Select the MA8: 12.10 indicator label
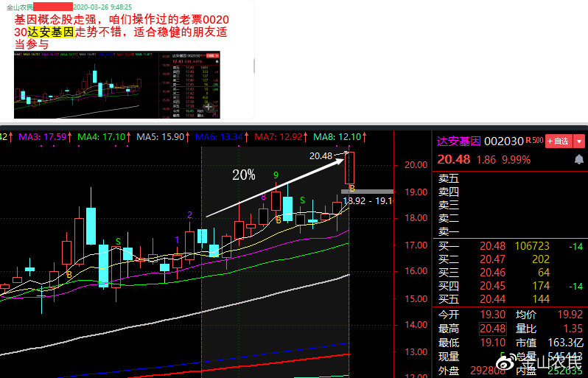 click(340, 137)
